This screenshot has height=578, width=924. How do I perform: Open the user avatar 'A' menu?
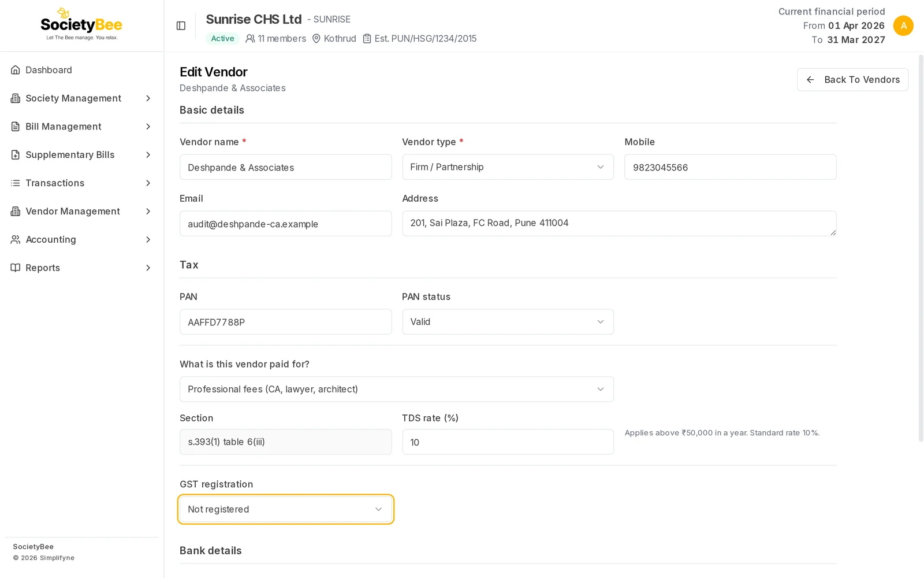coord(903,26)
